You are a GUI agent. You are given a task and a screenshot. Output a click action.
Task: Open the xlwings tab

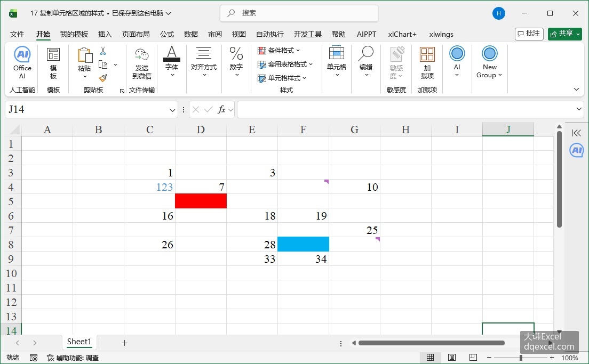(x=441, y=34)
